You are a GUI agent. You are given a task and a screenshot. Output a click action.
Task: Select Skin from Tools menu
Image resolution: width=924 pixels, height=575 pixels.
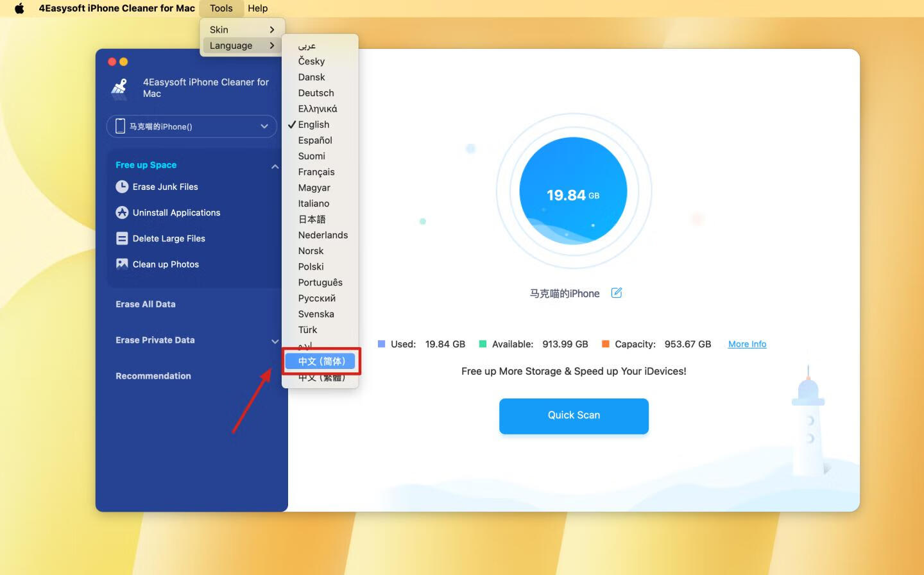[242, 30]
